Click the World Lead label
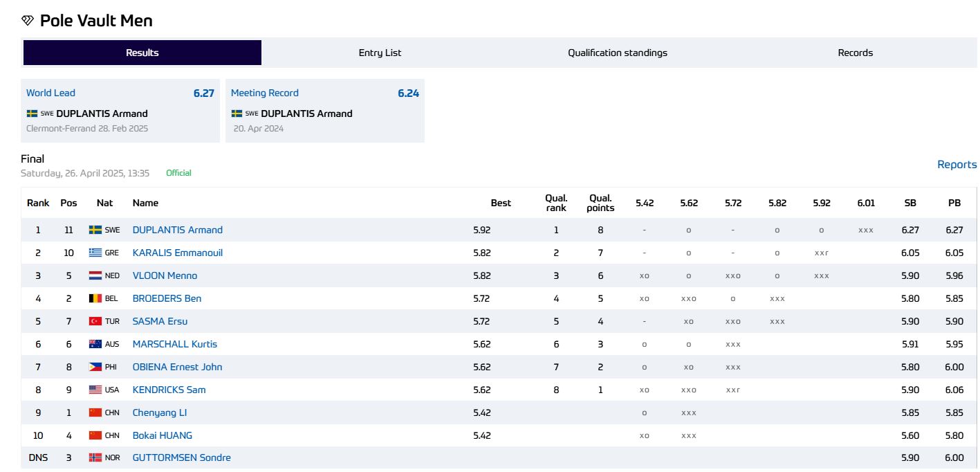Screen dimensions: 980x472 coord(50,93)
